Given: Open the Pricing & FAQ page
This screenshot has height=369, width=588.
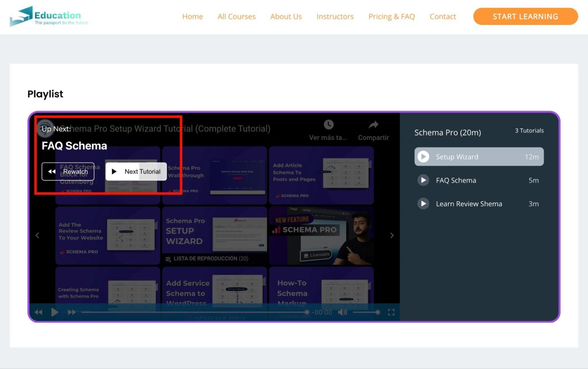Looking at the screenshot, I should (392, 16).
